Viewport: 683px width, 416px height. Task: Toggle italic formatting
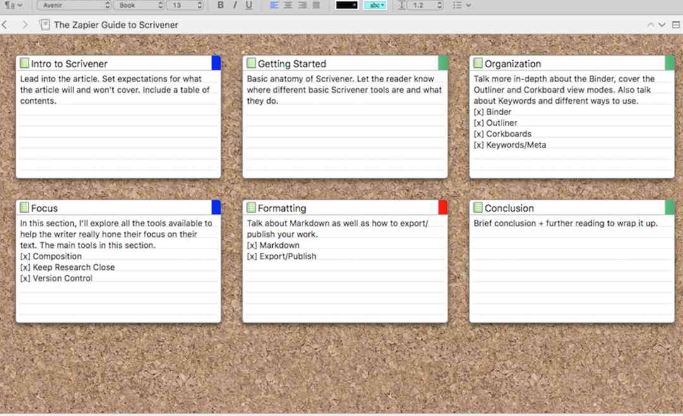[x=235, y=5]
